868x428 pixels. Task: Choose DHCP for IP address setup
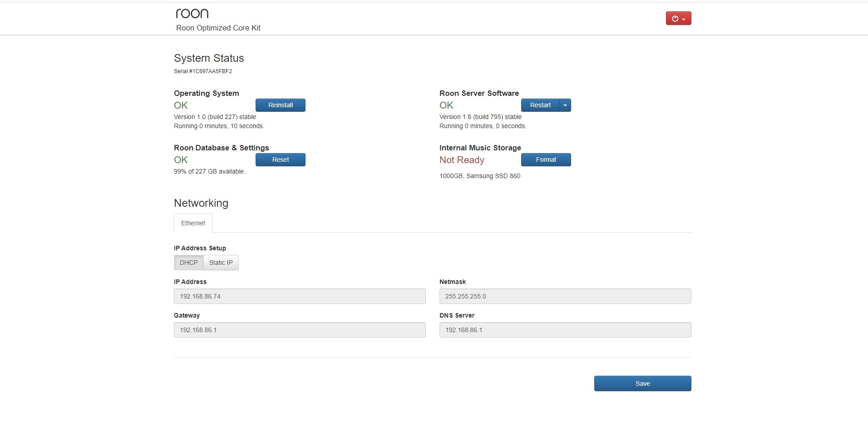pos(189,263)
